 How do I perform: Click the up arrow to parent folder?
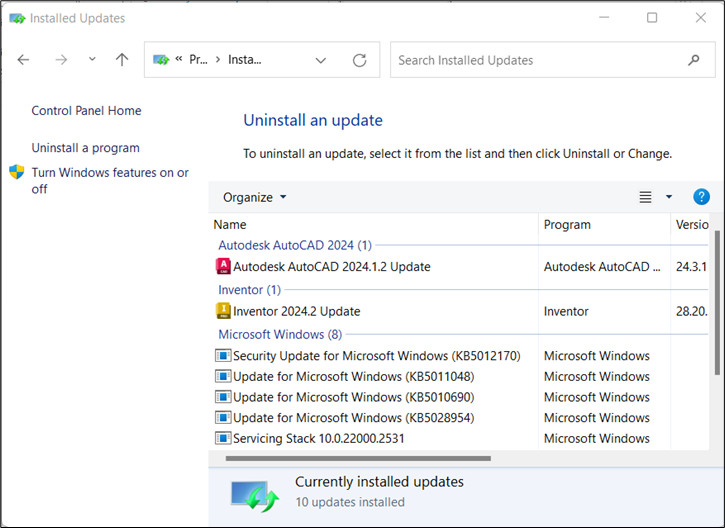[122, 60]
